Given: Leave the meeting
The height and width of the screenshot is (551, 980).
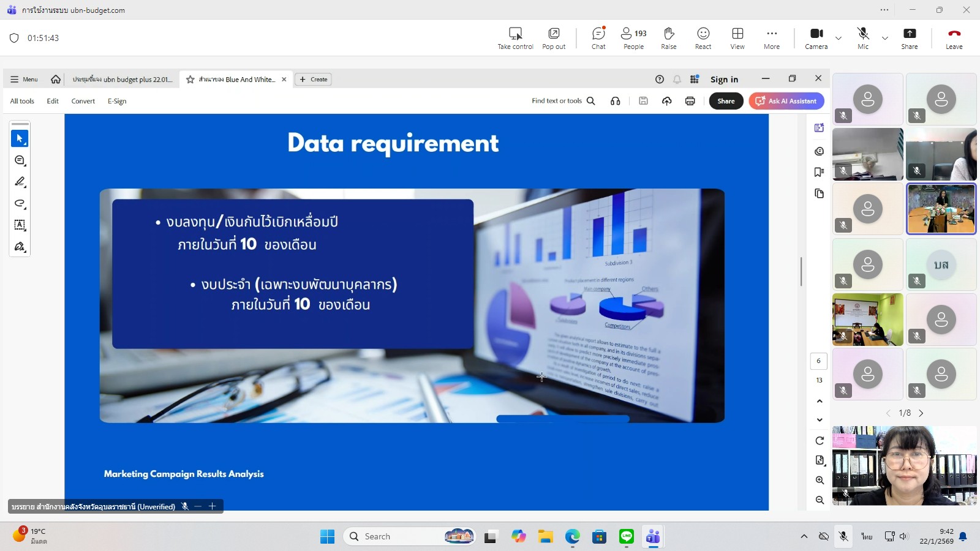Looking at the screenshot, I should coord(954,38).
